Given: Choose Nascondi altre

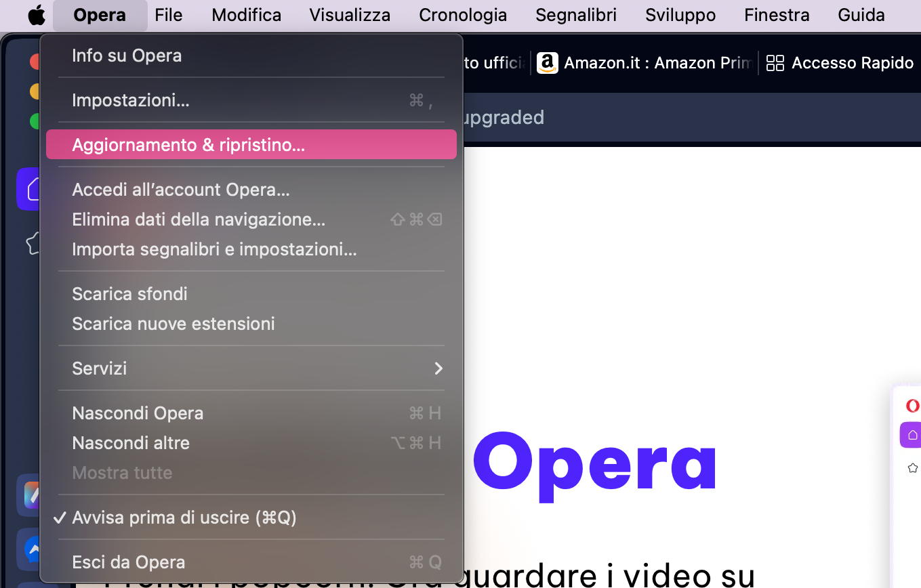Looking at the screenshot, I should pyautogui.click(x=251, y=443).
